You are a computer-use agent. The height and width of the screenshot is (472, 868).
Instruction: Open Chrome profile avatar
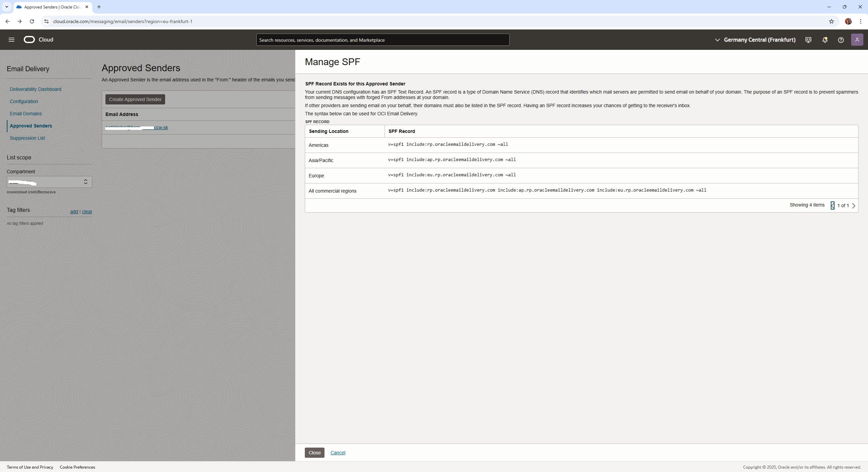(848, 21)
